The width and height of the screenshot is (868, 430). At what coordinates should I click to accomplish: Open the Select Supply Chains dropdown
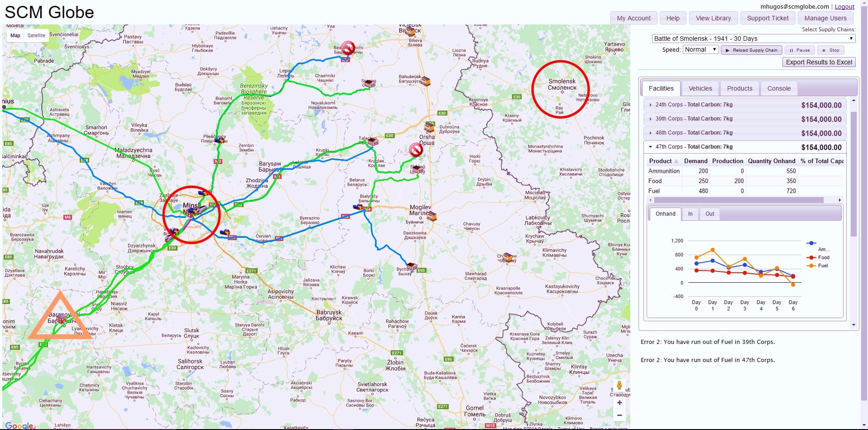click(x=754, y=39)
